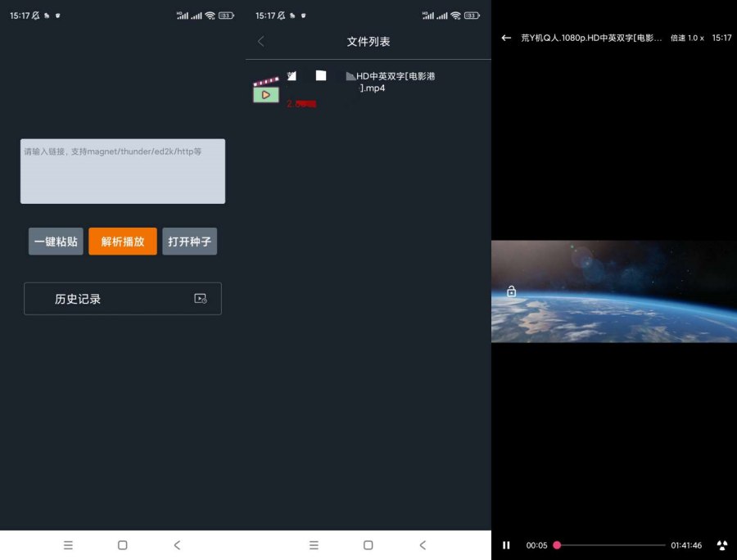The width and height of the screenshot is (737, 560).
Task: Tap the white square checkbox in the file row
Action: (x=320, y=75)
